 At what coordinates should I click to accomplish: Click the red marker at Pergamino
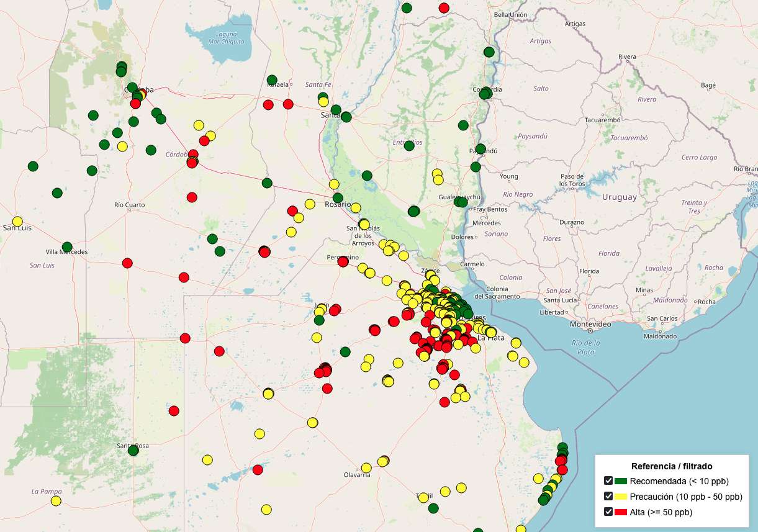pyautogui.click(x=343, y=261)
